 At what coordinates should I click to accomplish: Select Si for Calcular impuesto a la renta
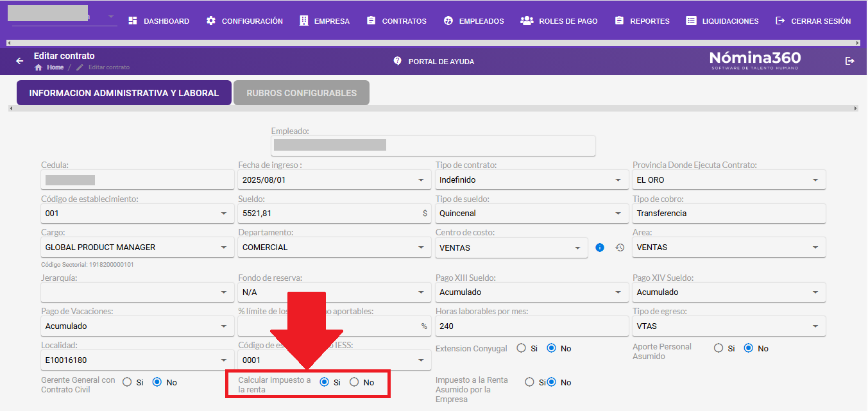325,382
